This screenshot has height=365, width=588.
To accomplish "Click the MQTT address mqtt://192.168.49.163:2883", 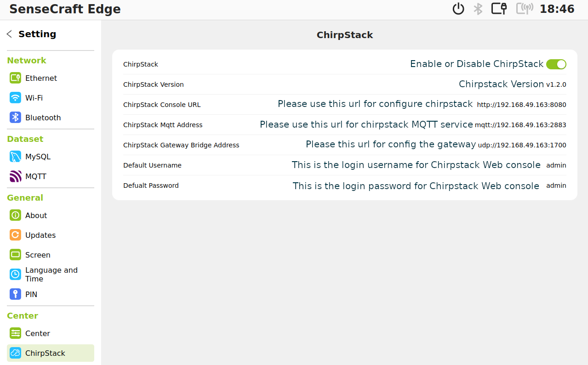I will tap(520, 125).
